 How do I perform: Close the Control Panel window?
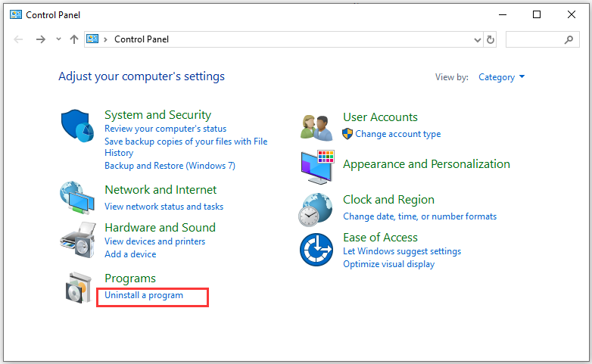click(x=572, y=14)
